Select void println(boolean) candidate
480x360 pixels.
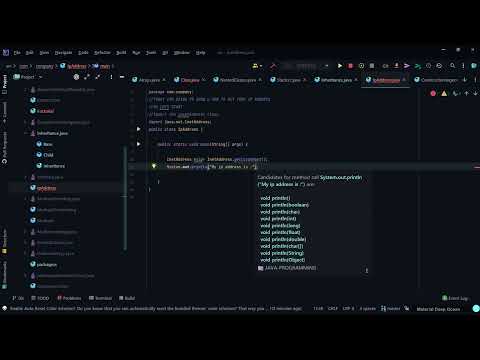(x=284, y=205)
